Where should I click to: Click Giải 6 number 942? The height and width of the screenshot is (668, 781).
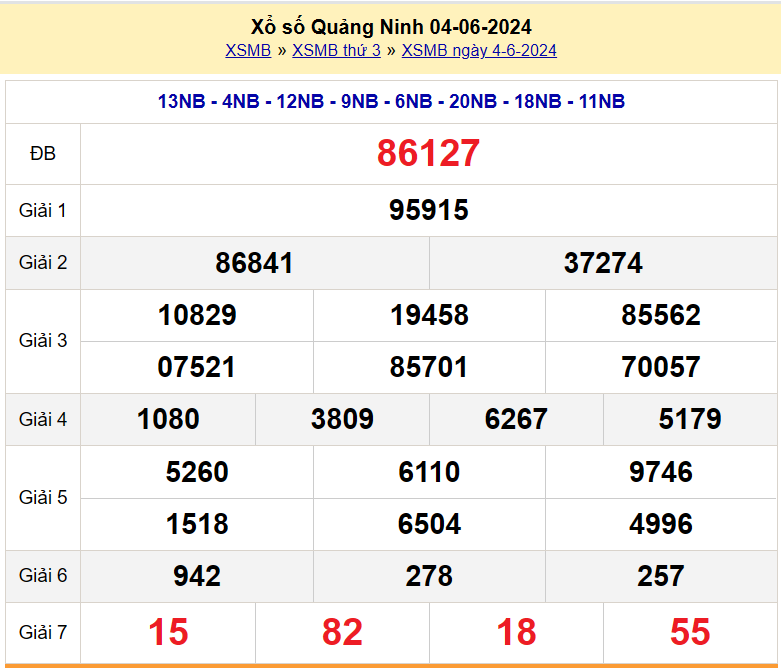pos(197,576)
